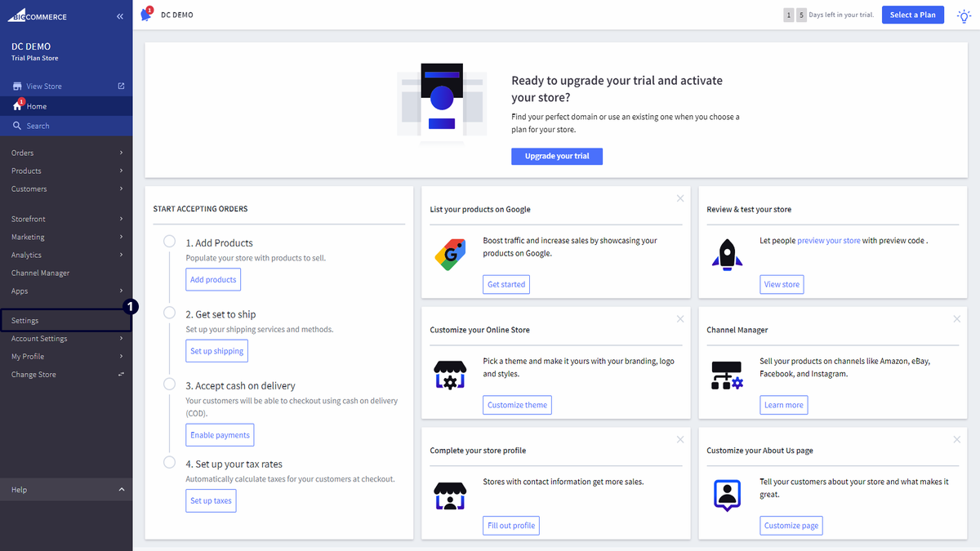Click the Upgrade your trial button
The width and height of the screenshot is (980, 551).
pyautogui.click(x=557, y=156)
